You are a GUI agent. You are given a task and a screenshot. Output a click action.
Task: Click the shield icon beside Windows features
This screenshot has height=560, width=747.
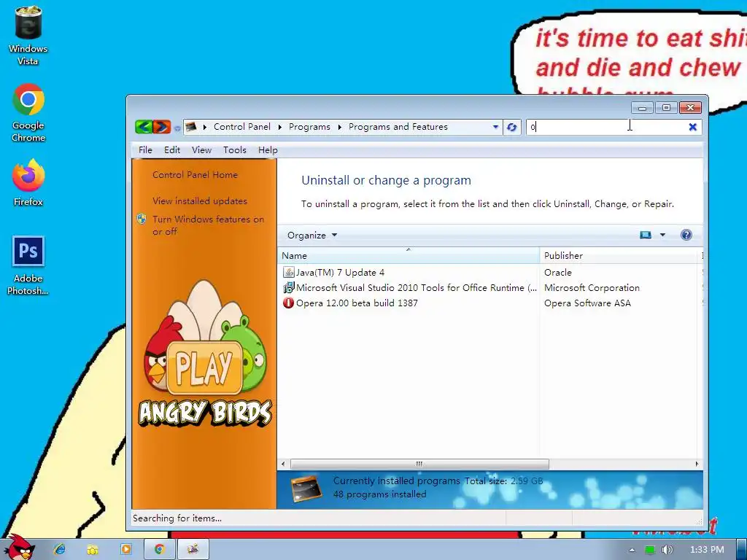point(142,219)
